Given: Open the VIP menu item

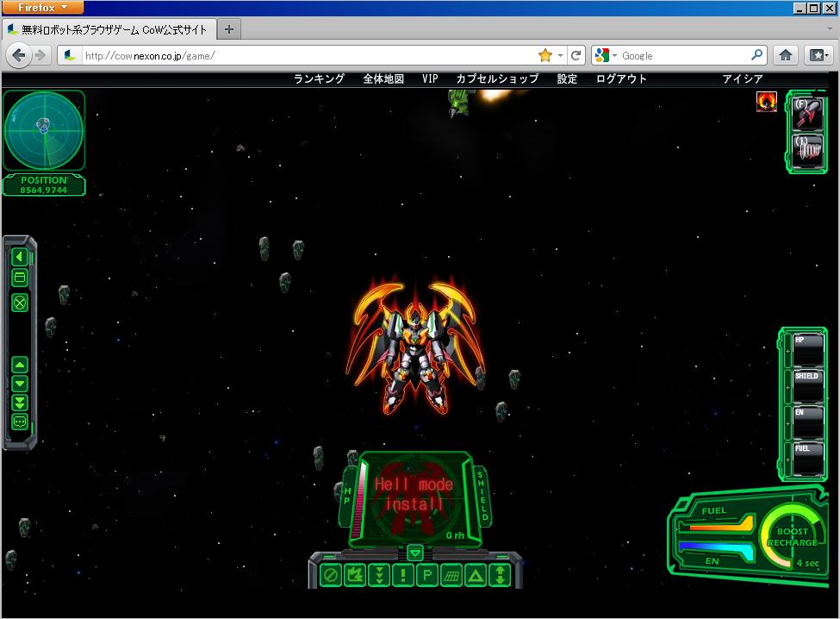Looking at the screenshot, I should pos(430,78).
